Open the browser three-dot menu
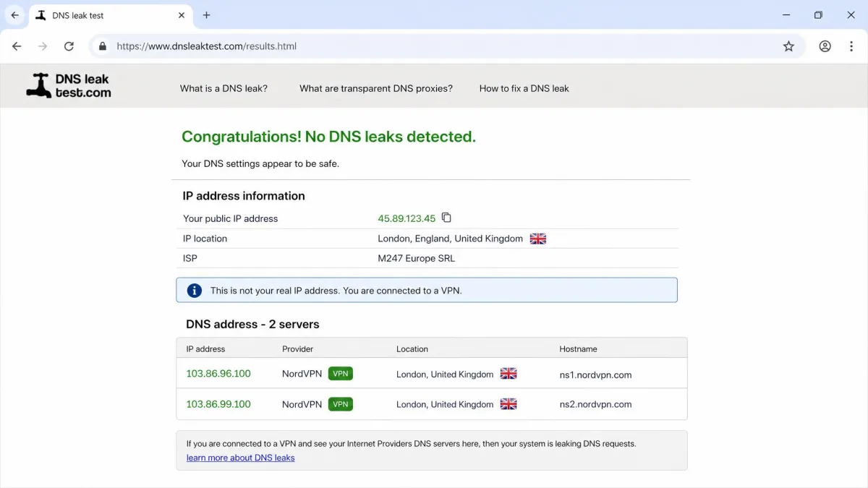868x488 pixels. pyautogui.click(x=851, y=46)
